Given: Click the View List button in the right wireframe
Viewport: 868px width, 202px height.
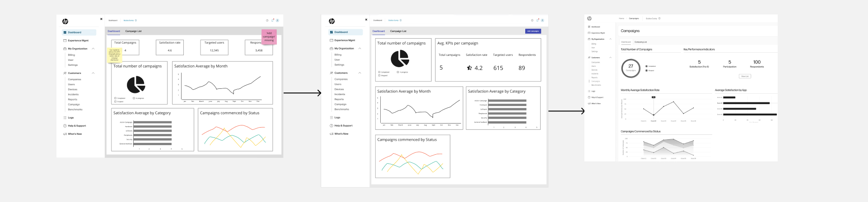Looking at the screenshot, I should [x=744, y=76].
